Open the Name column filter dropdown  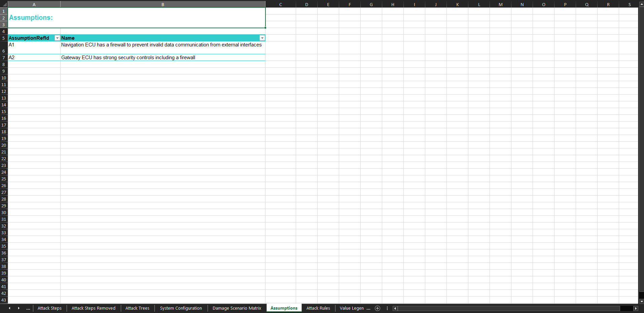point(262,38)
